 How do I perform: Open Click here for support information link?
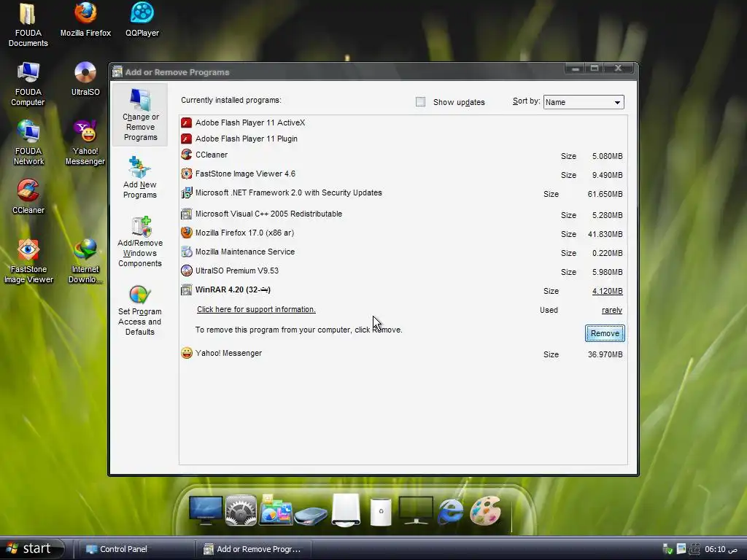click(256, 309)
